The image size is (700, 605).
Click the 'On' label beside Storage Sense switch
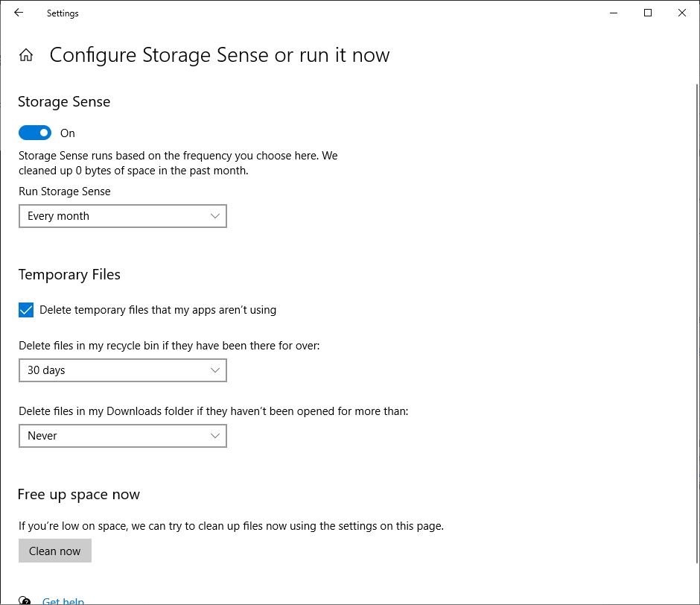pyautogui.click(x=68, y=133)
